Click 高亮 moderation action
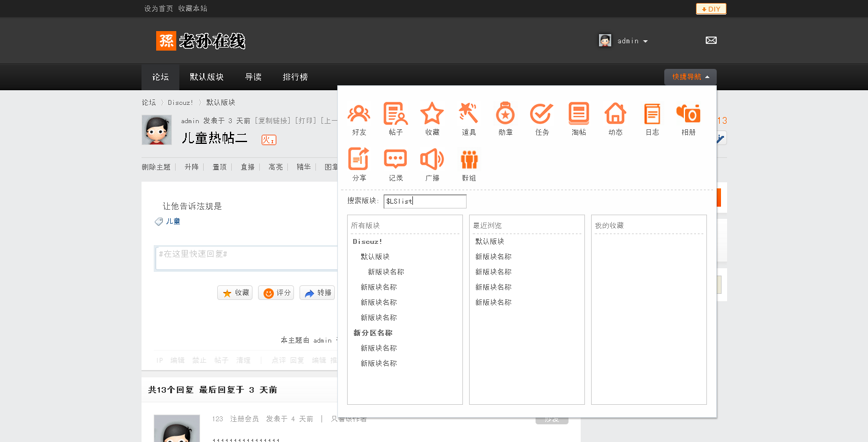 pos(276,167)
